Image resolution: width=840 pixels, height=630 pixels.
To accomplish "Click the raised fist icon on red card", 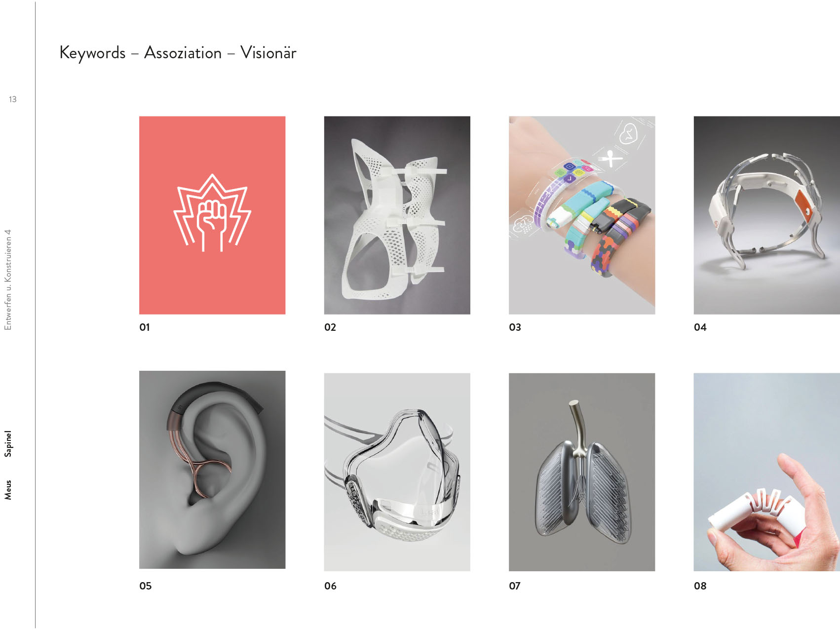I will 212,213.
